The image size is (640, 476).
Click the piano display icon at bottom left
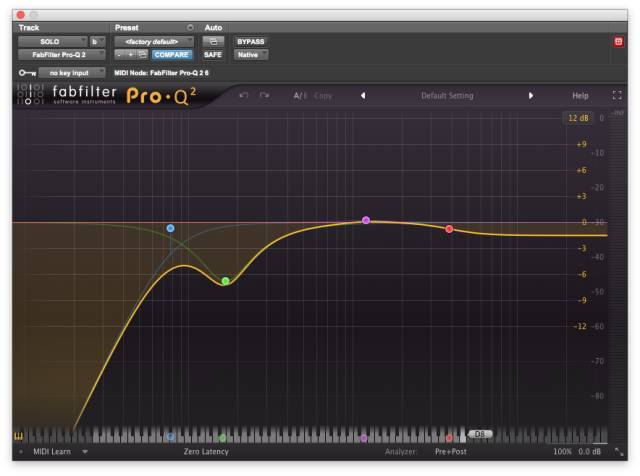(19, 436)
